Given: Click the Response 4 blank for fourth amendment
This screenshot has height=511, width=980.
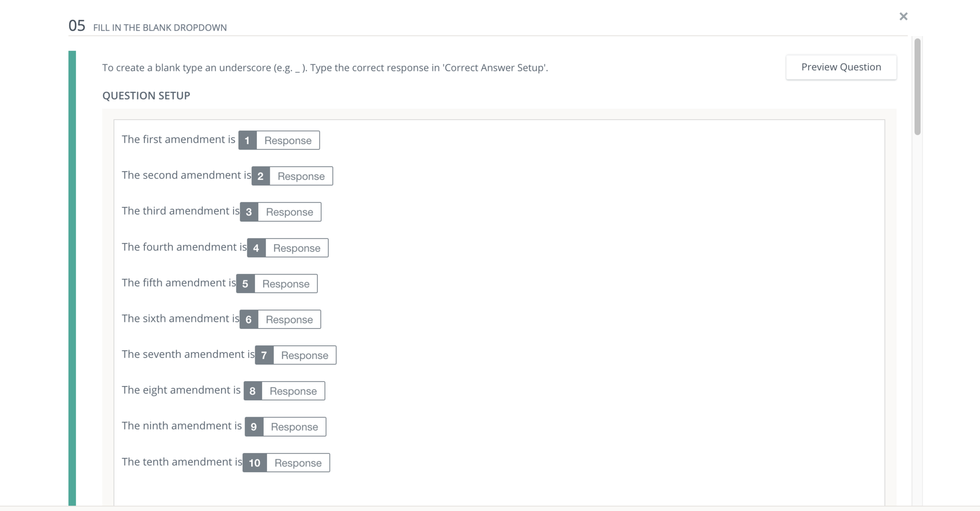Looking at the screenshot, I should pos(296,248).
